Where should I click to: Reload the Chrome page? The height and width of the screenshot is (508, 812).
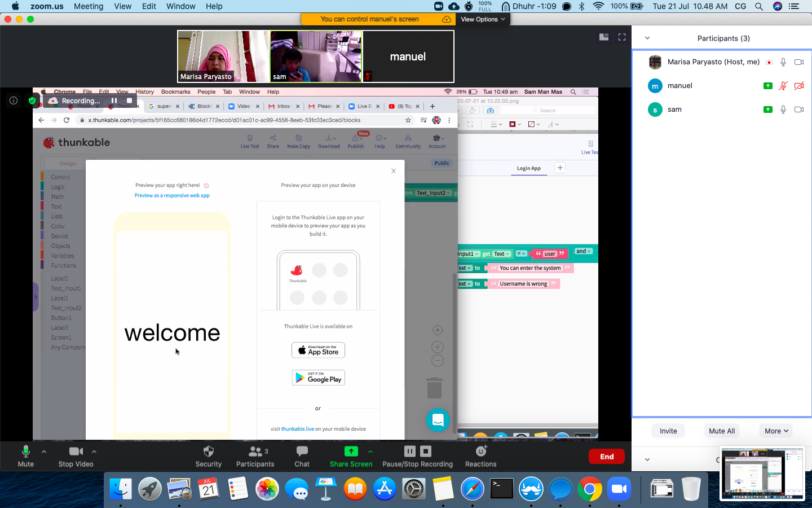point(67,120)
